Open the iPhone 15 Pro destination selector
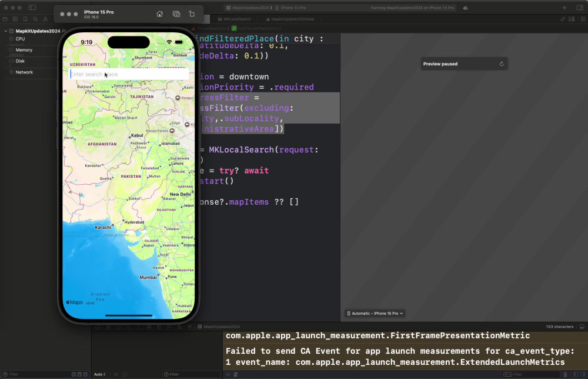This screenshot has width=588, height=379. (290, 8)
